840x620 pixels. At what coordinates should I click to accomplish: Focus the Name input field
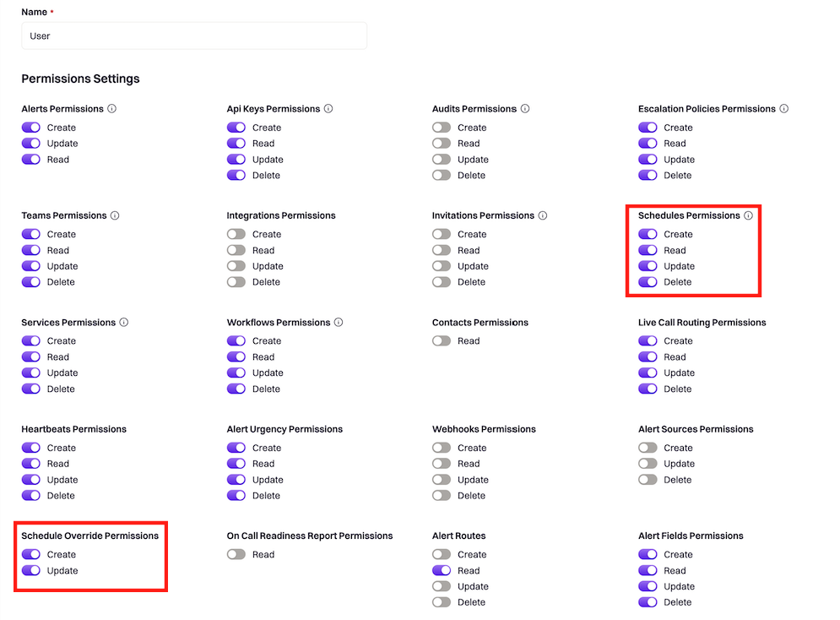point(194,36)
